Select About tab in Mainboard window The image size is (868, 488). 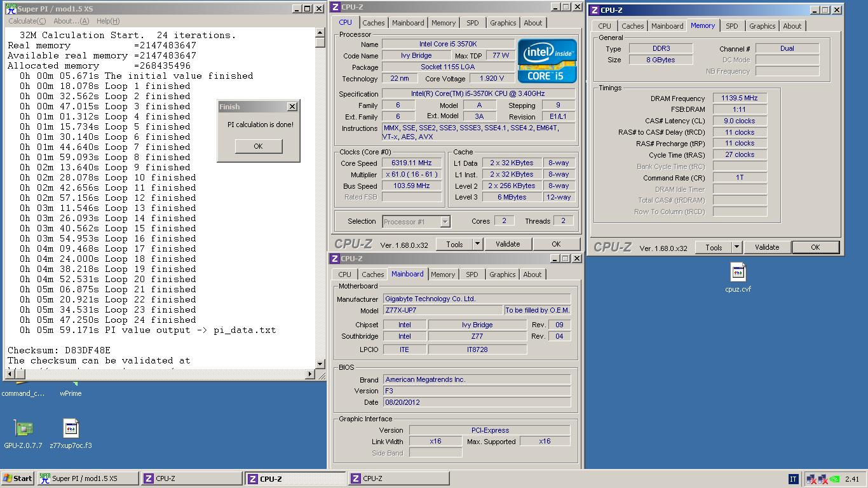[x=532, y=274]
